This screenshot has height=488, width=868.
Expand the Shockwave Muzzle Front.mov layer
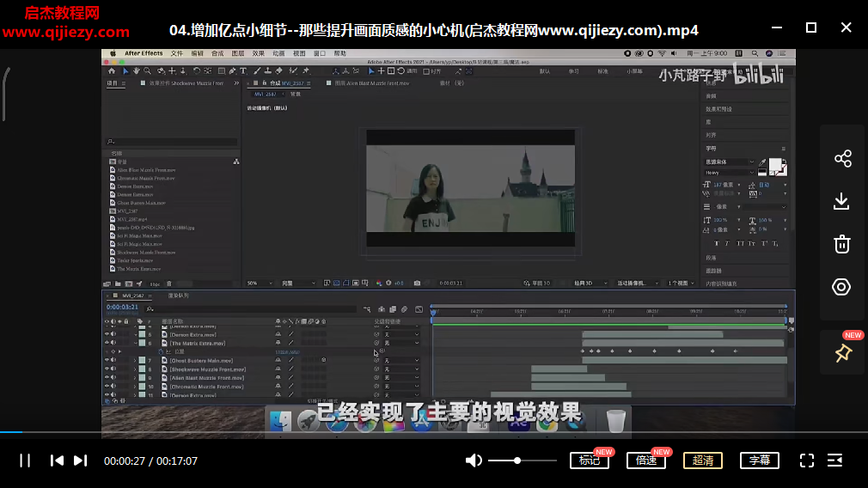pyautogui.click(x=135, y=369)
